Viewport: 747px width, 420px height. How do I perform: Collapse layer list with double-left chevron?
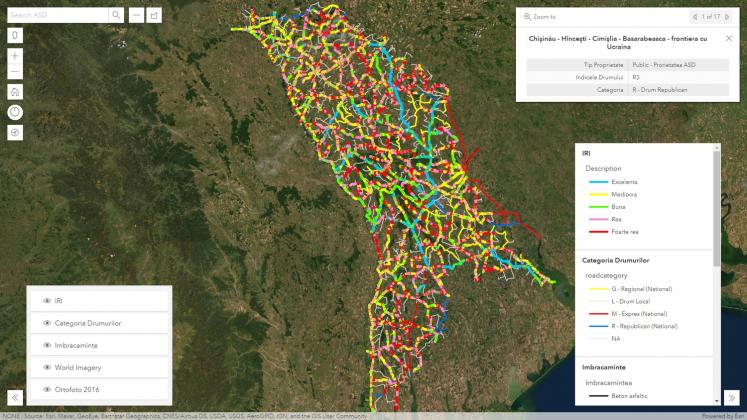click(x=15, y=397)
